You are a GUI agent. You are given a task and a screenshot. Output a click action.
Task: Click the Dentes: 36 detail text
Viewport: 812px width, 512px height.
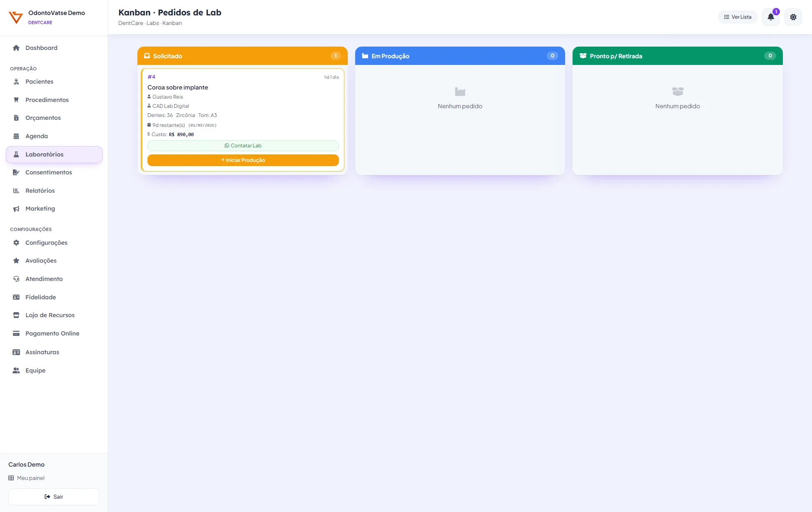click(x=160, y=115)
